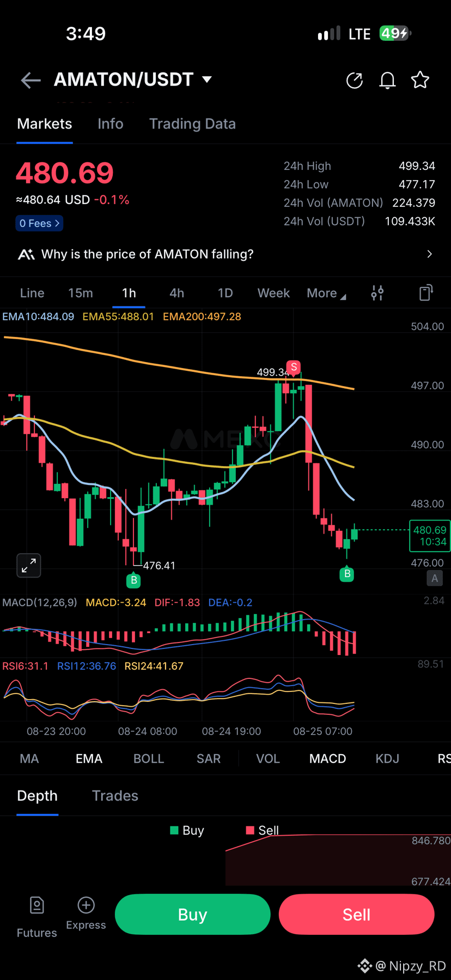Toggle the EMA indicator
This screenshot has width=451, height=980.
point(89,758)
